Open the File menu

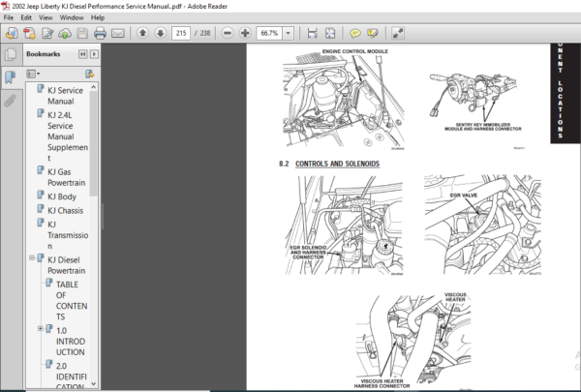pyautogui.click(x=8, y=17)
